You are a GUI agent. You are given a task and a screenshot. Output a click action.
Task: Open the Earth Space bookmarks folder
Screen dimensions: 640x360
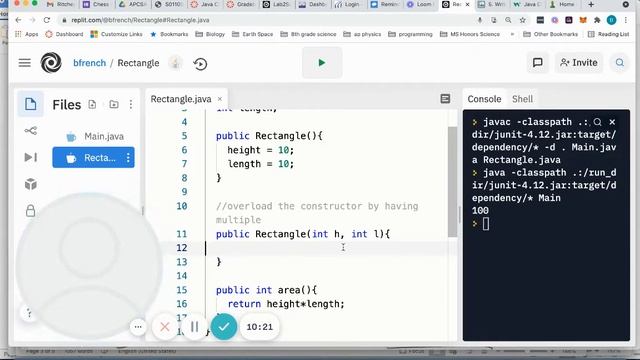252,34
